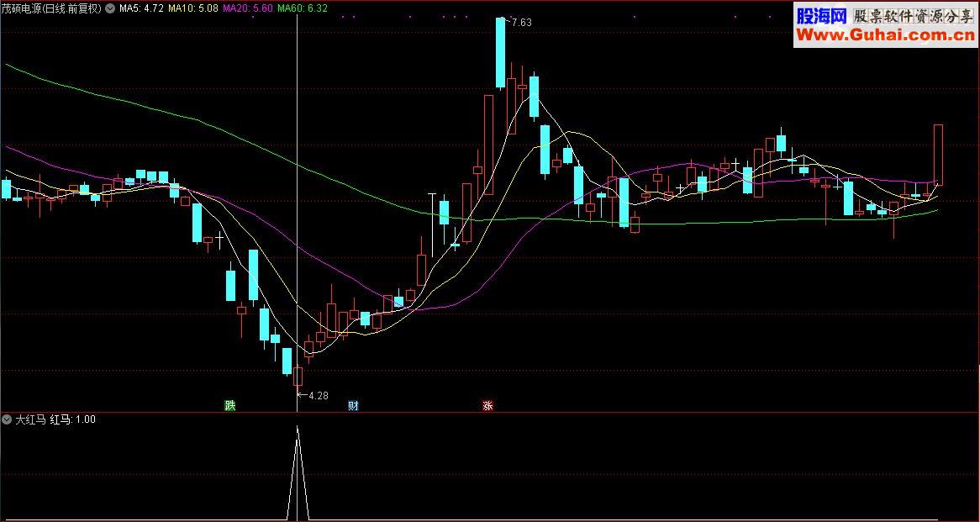
Task: Click the green 跌 marker icon
Action: (230, 406)
